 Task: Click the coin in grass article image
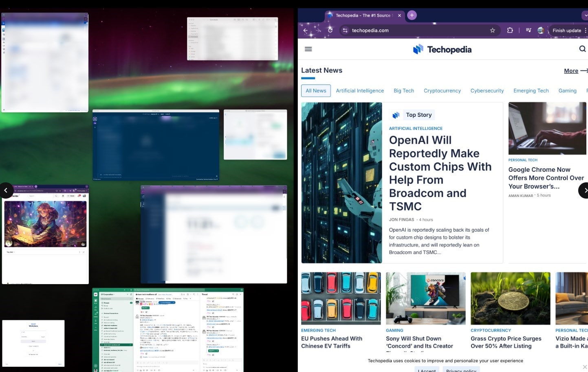[x=510, y=298]
